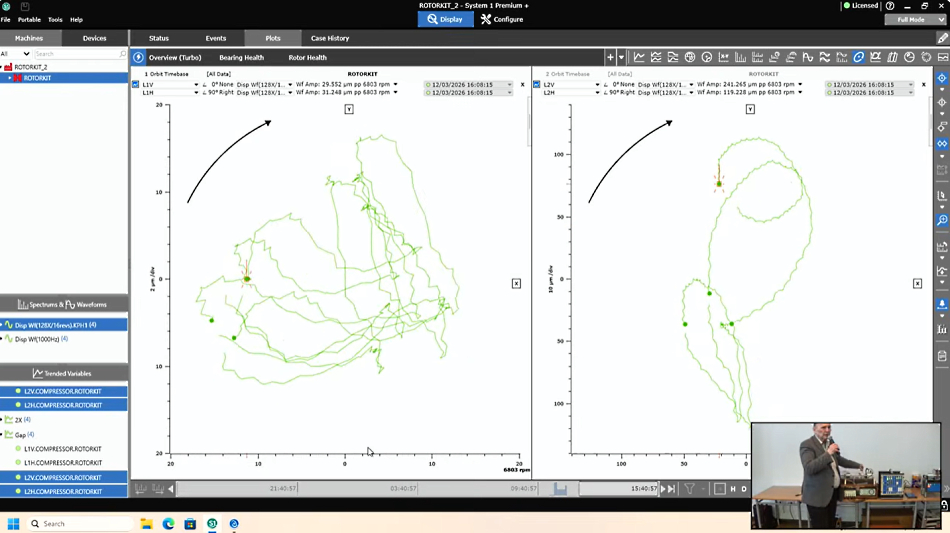Select the Orbit plot icon in toolbar
The width and height of the screenshot is (950, 533).
[x=858, y=58]
